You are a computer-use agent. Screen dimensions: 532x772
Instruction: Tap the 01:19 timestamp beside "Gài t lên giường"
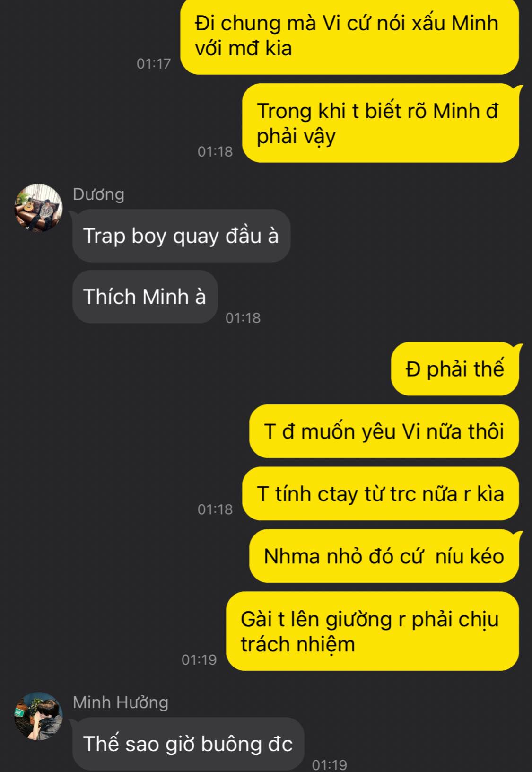(x=199, y=659)
